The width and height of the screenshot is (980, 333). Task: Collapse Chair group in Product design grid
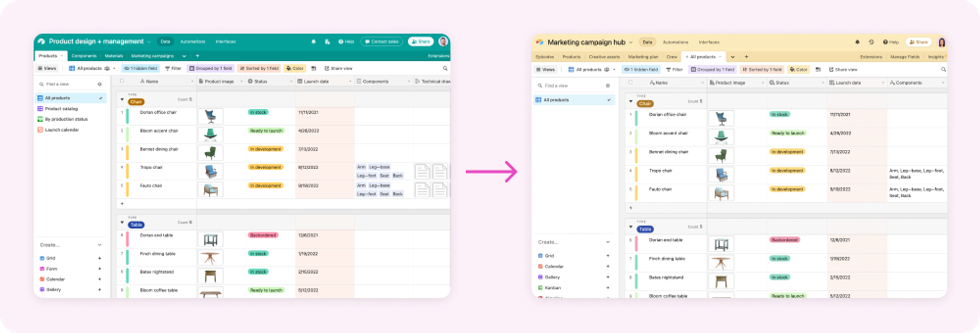coord(122,99)
